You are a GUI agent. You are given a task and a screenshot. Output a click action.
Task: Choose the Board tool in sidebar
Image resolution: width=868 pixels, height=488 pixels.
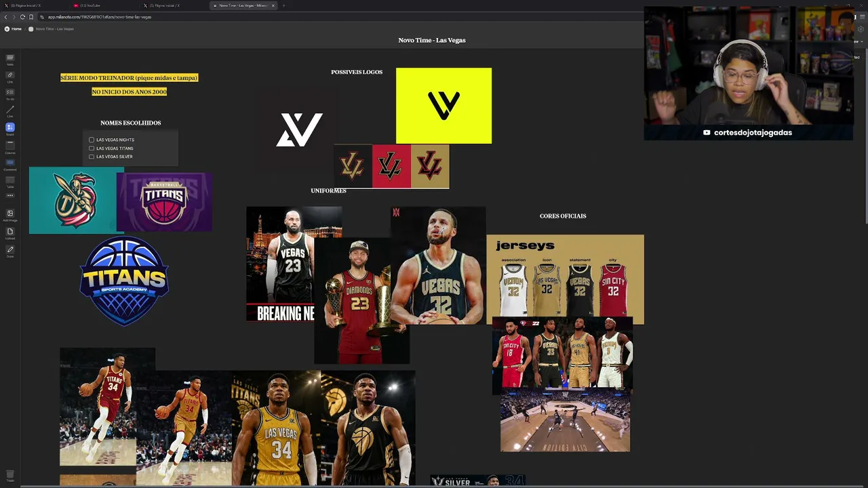9,128
